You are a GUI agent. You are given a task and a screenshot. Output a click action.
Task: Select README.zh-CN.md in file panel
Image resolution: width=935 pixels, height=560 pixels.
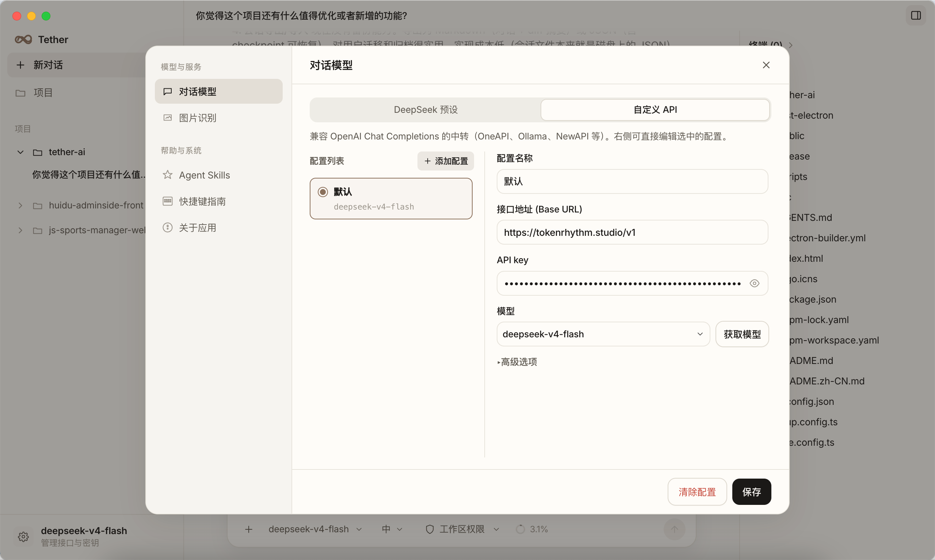tap(827, 381)
